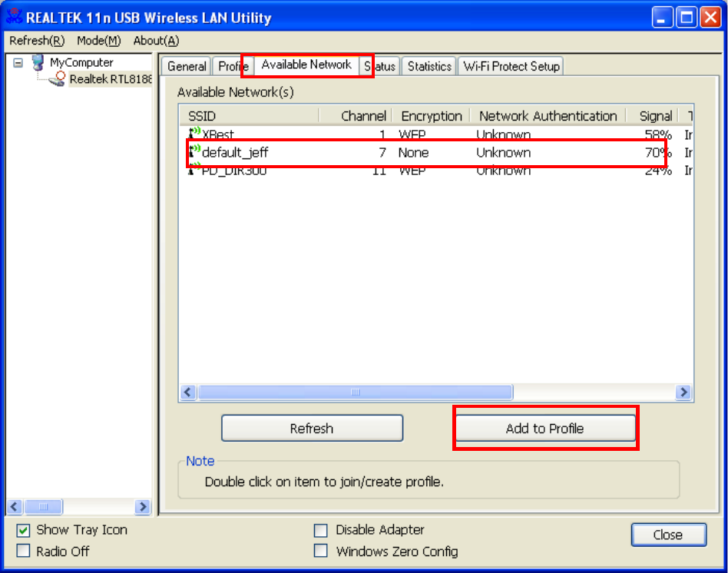728x573 pixels.
Task: Open the Mode(M) menu
Action: [x=99, y=41]
